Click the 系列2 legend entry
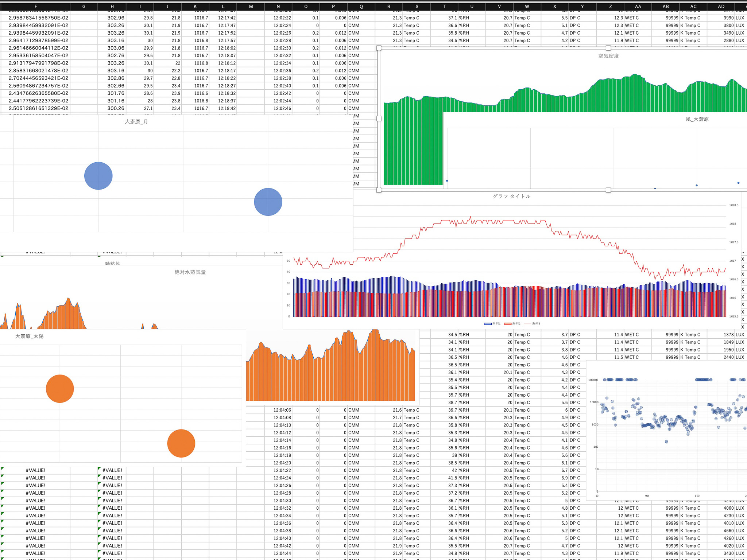Viewport: 747px width, 560px height. click(x=512, y=323)
